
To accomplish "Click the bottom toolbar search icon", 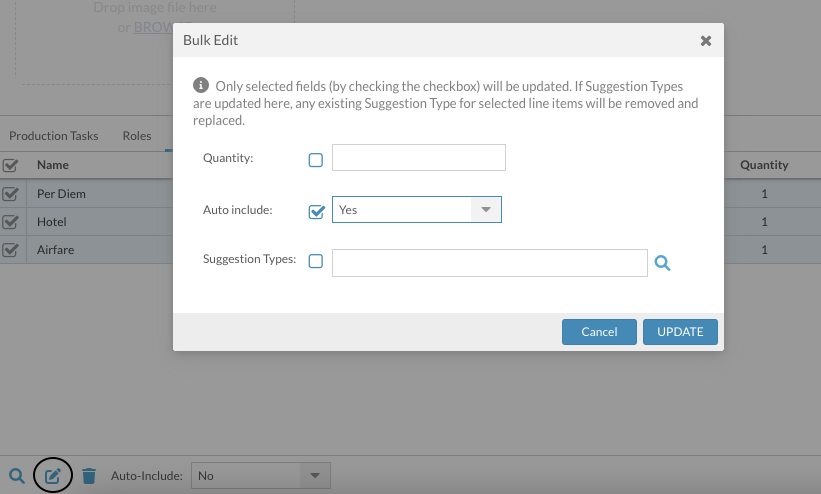I will pos(16,476).
